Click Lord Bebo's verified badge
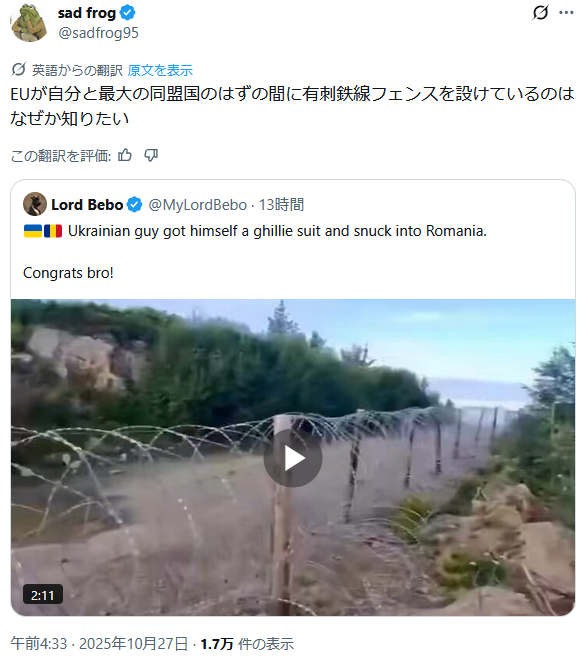This screenshot has height=663, width=587. click(x=135, y=205)
